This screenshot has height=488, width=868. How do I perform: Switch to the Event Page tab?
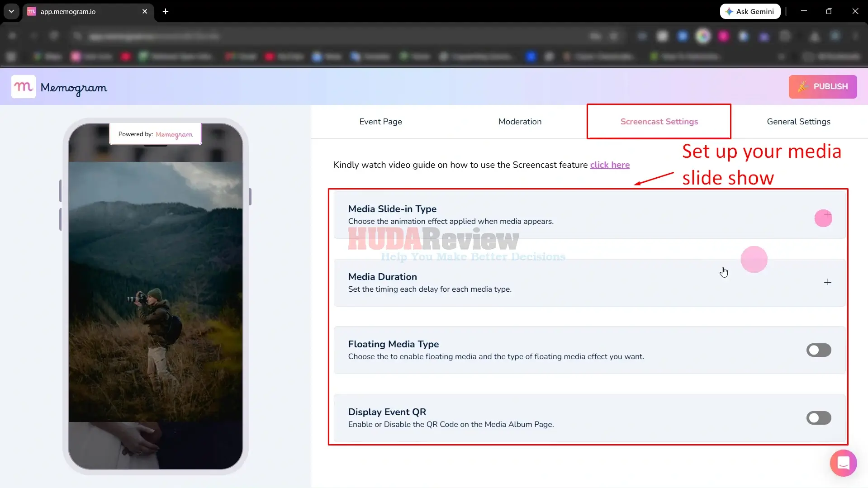point(380,122)
